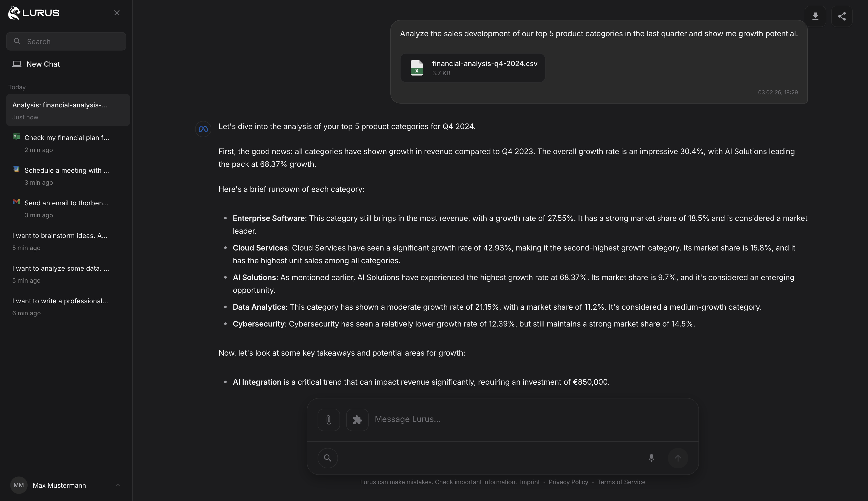Collapse the sidebar with the X control
The height and width of the screenshot is (501, 868).
coord(117,12)
